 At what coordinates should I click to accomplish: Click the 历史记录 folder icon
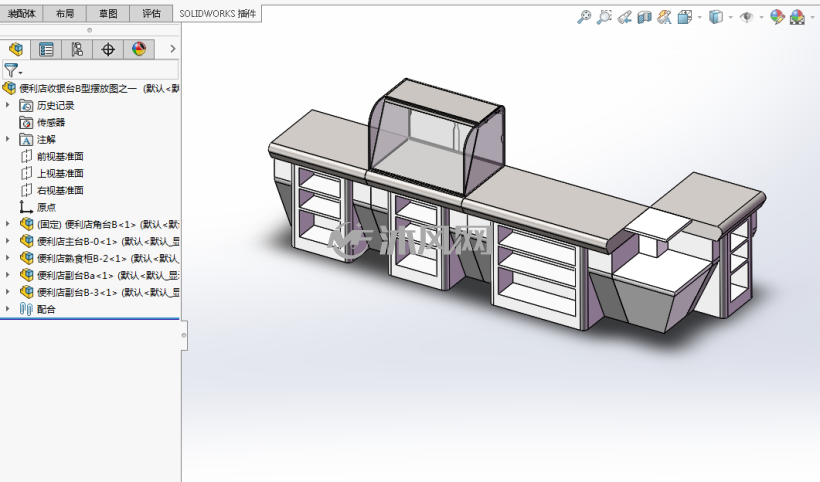[x=26, y=106]
